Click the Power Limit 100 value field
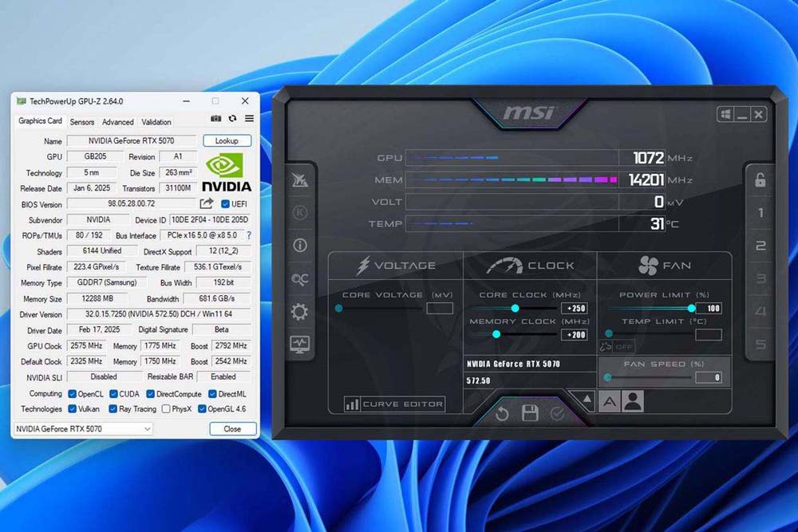This screenshot has height=532, width=798. [x=709, y=308]
